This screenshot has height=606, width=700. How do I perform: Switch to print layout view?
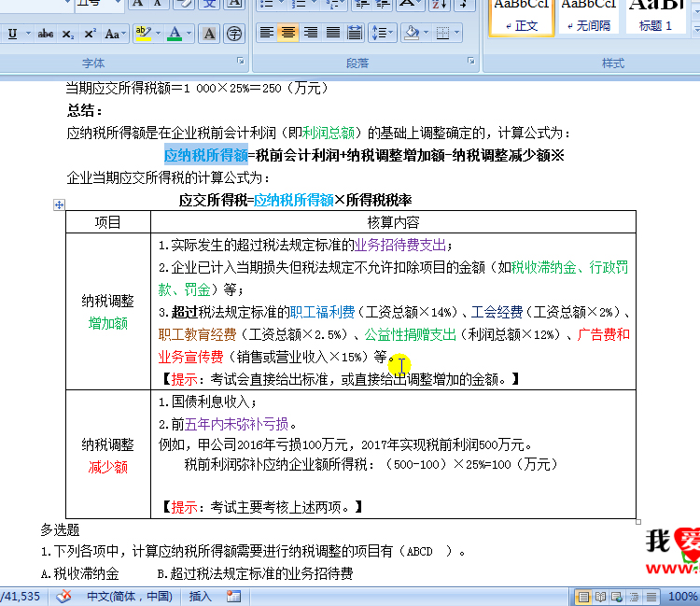click(583, 597)
